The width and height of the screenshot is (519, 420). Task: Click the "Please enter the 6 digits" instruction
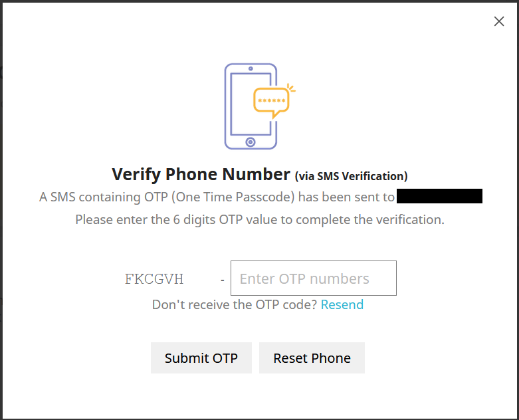[x=260, y=219]
